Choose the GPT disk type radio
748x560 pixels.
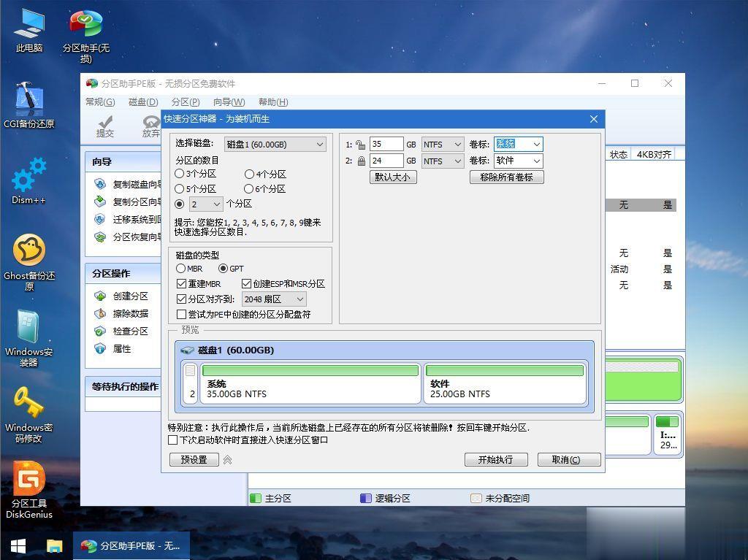click(223, 269)
